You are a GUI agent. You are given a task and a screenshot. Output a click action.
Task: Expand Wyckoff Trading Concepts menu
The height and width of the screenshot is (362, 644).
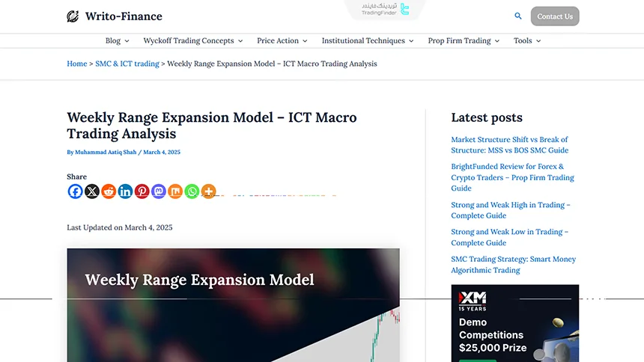tap(193, 40)
